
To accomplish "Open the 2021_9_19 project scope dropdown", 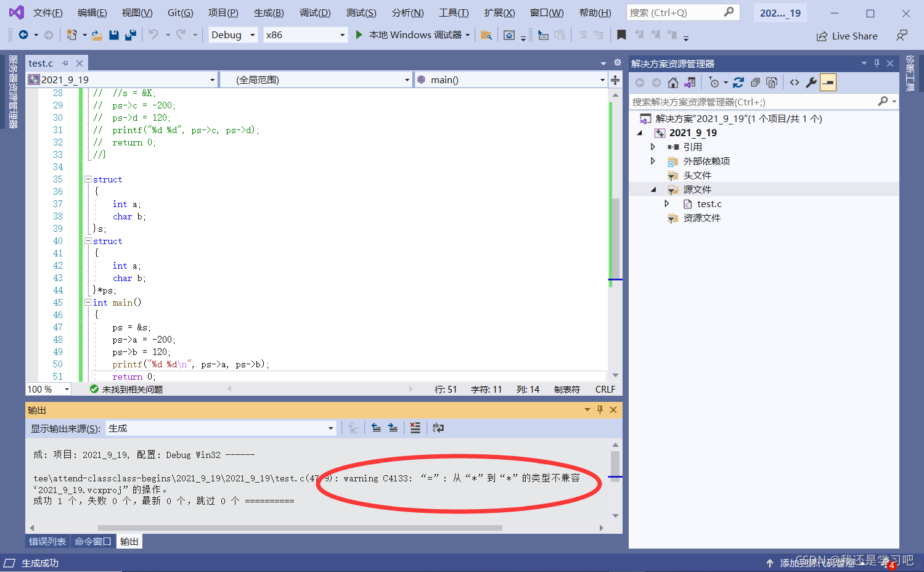I will 121,80.
